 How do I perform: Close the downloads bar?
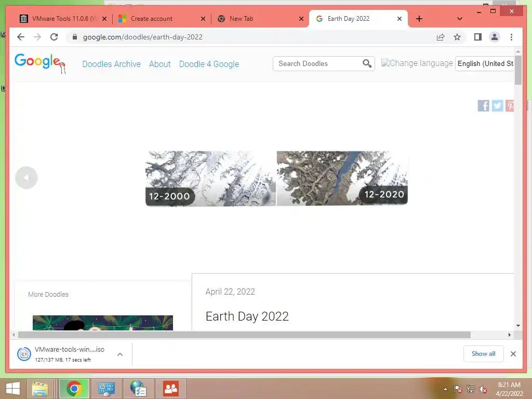point(513,354)
